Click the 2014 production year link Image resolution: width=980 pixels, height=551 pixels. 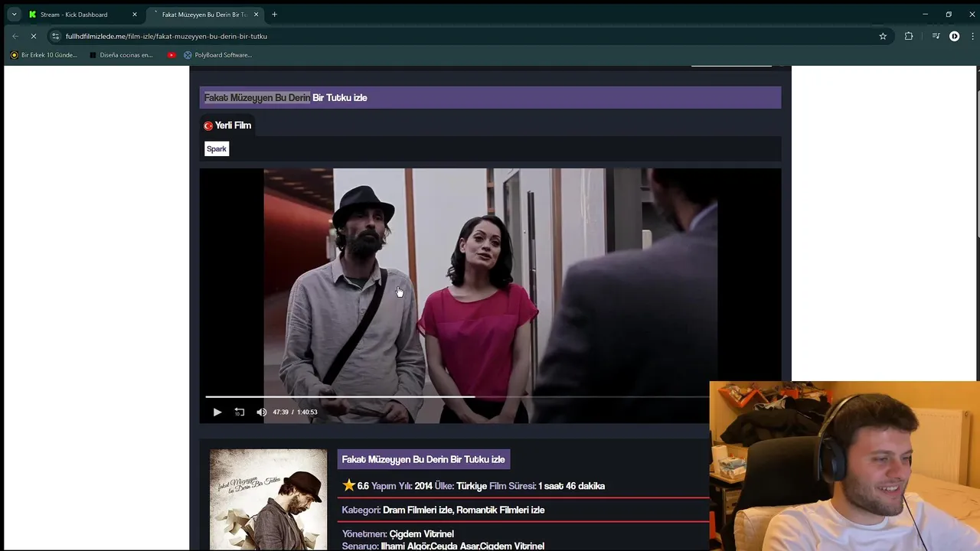pos(423,486)
